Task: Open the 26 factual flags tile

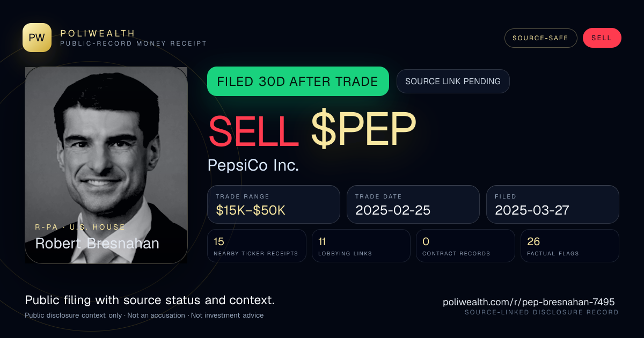Action: [x=570, y=246]
